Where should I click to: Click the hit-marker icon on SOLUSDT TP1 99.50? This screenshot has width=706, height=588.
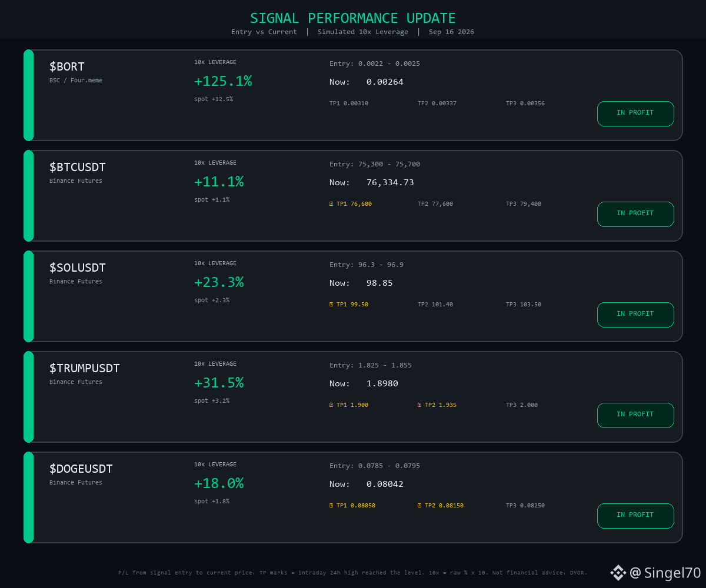point(331,305)
